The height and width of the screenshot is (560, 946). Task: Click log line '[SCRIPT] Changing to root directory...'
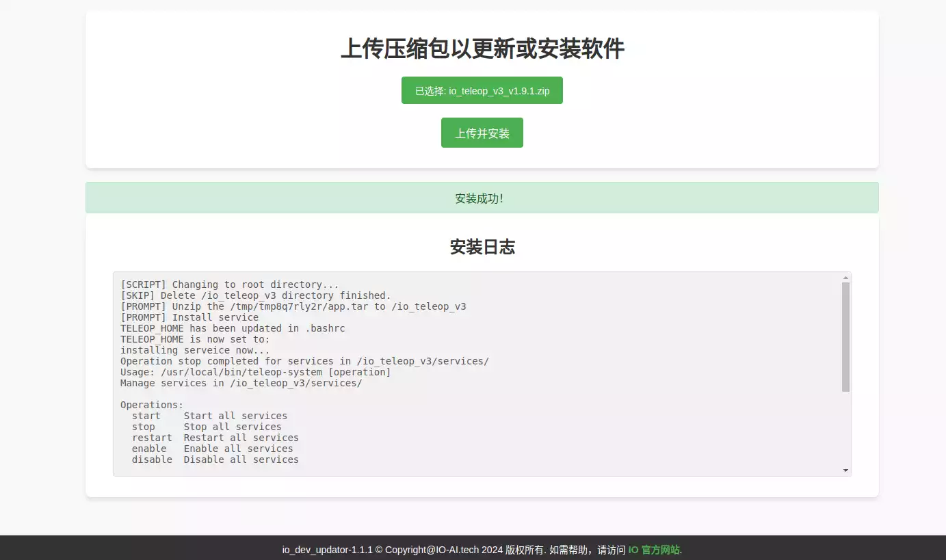coord(230,284)
